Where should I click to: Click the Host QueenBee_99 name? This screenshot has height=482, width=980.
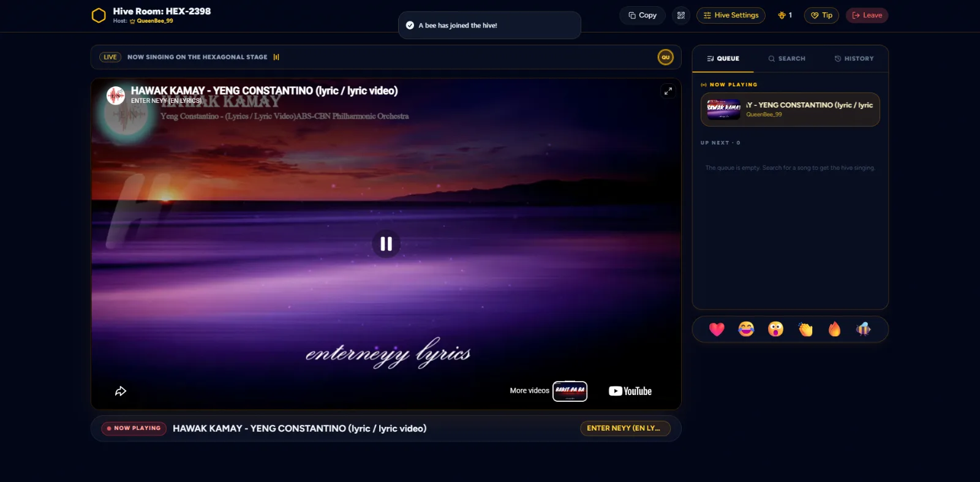pos(154,21)
